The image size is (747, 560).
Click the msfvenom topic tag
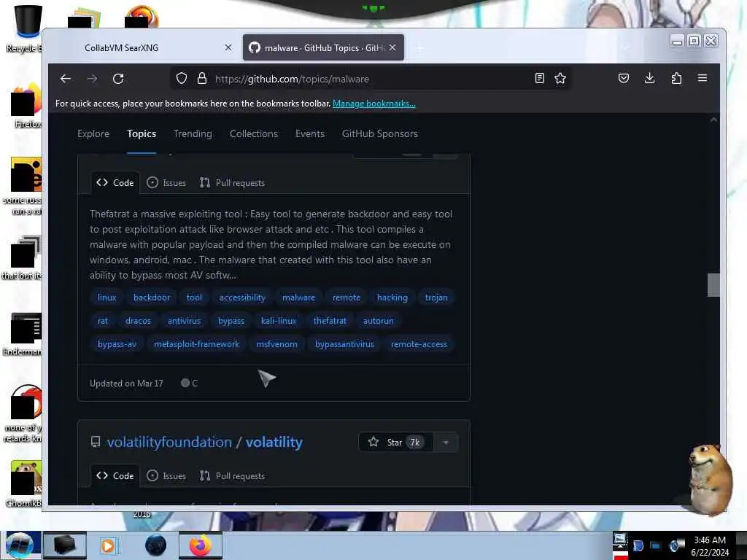[x=276, y=344]
